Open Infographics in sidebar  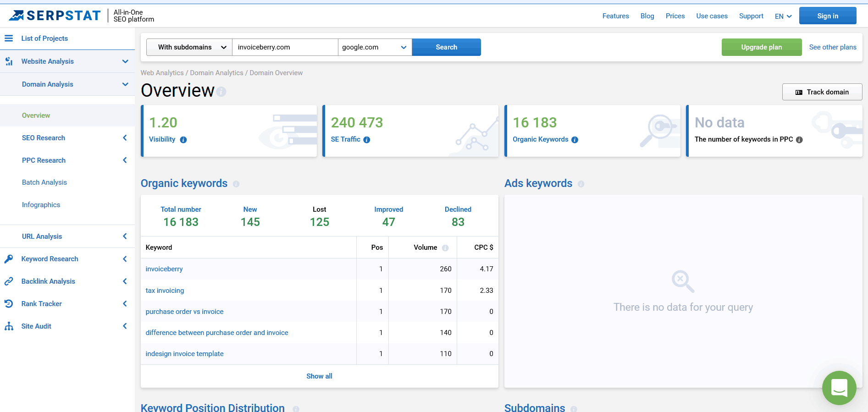click(x=41, y=205)
